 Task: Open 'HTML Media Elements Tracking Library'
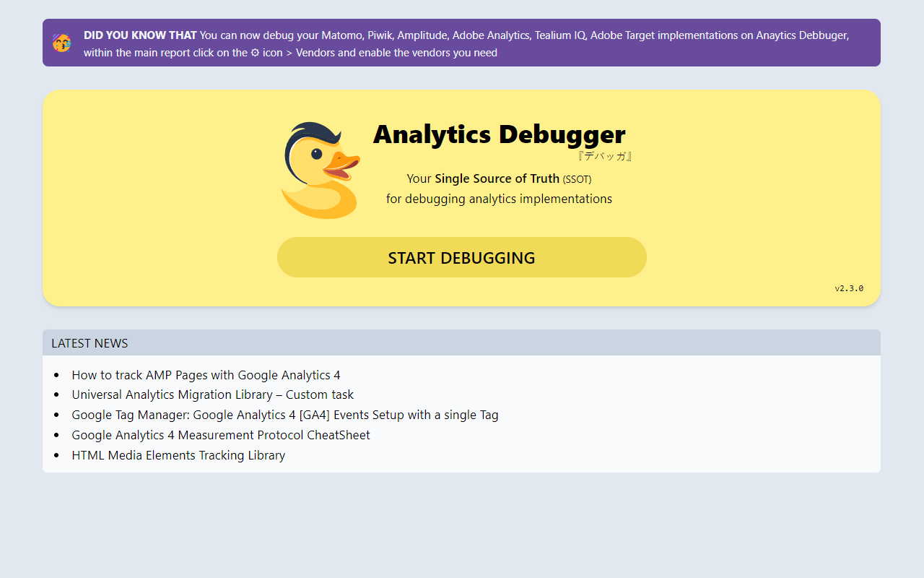coord(178,455)
